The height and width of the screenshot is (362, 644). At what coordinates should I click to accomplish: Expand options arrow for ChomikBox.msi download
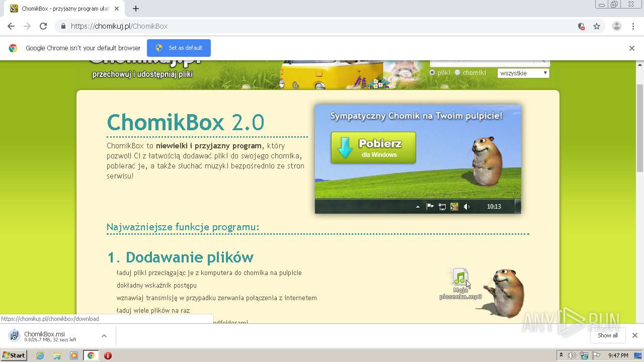[x=104, y=336]
